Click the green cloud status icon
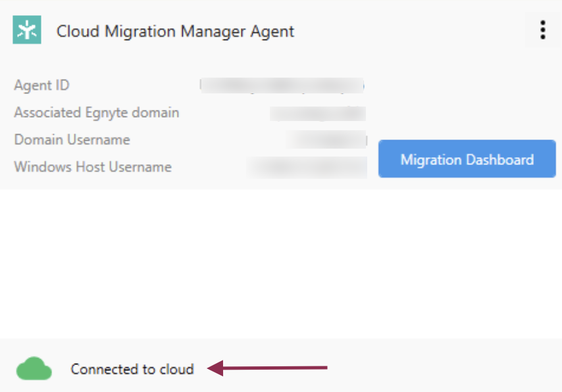This screenshot has width=562, height=392. [x=34, y=368]
